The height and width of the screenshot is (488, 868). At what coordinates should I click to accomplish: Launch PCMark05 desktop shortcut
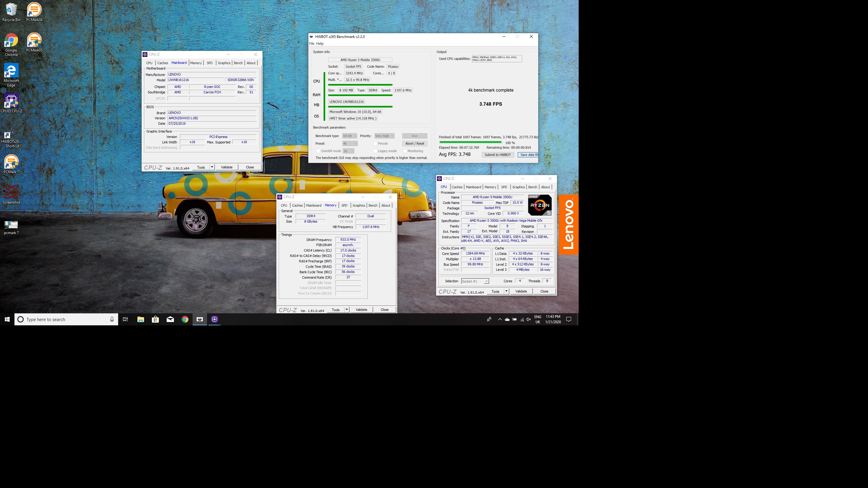(x=34, y=42)
